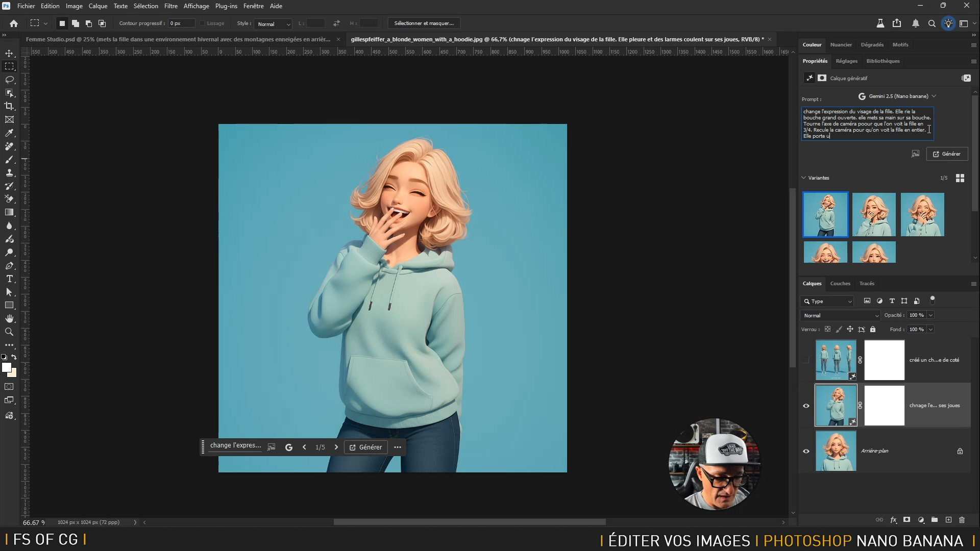Click Sélectionner et masquer button
The image size is (980, 551).
[x=424, y=23]
